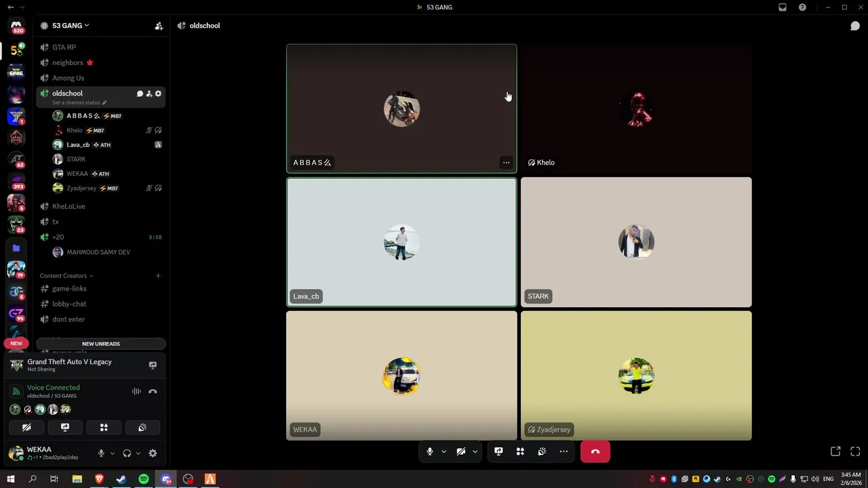Screen dimensions: 868x488
Task: Expand output device arrow in the user panel
Action: tap(138, 453)
